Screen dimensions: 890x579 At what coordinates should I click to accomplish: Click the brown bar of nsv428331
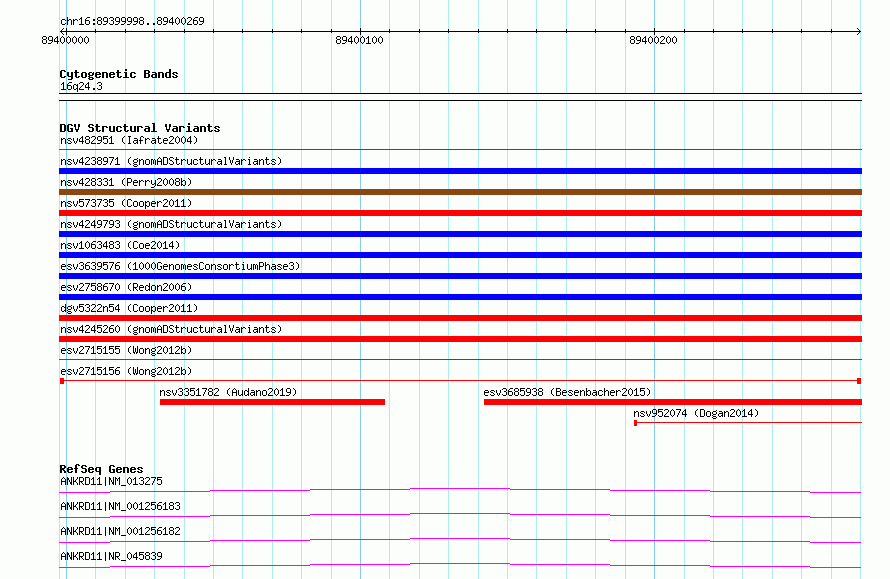(460, 192)
